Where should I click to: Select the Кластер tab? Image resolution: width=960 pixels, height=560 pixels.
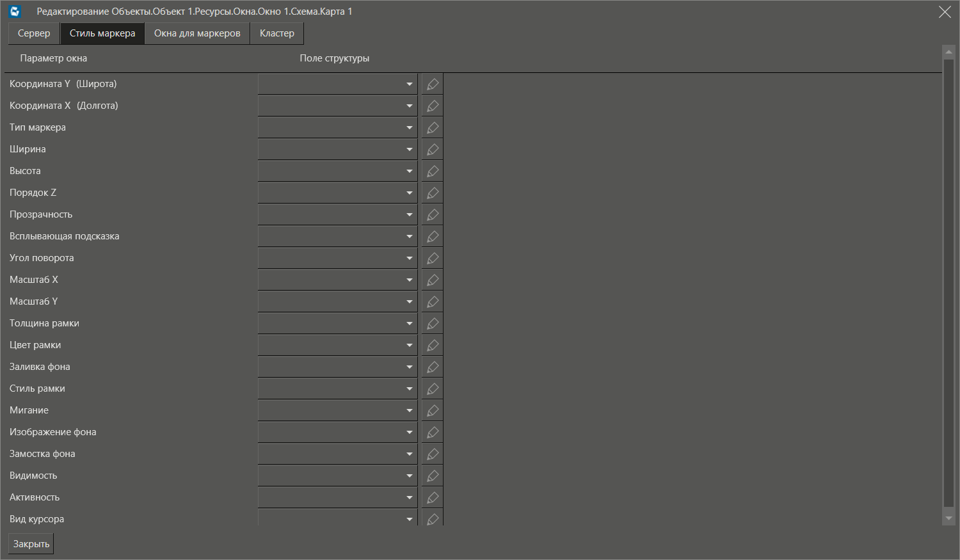pos(277,33)
